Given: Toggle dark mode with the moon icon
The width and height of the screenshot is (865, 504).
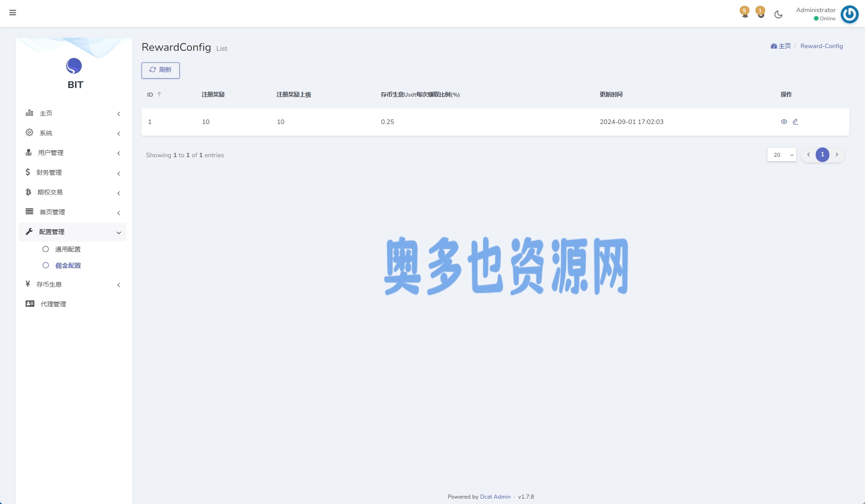Looking at the screenshot, I should (x=778, y=14).
